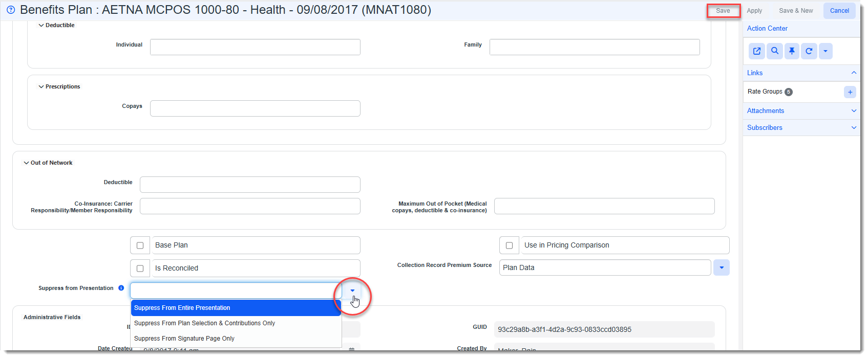Toggle the Is Reconciled checkbox
Viewport: 868px width, 358px height.
[140, 268]
